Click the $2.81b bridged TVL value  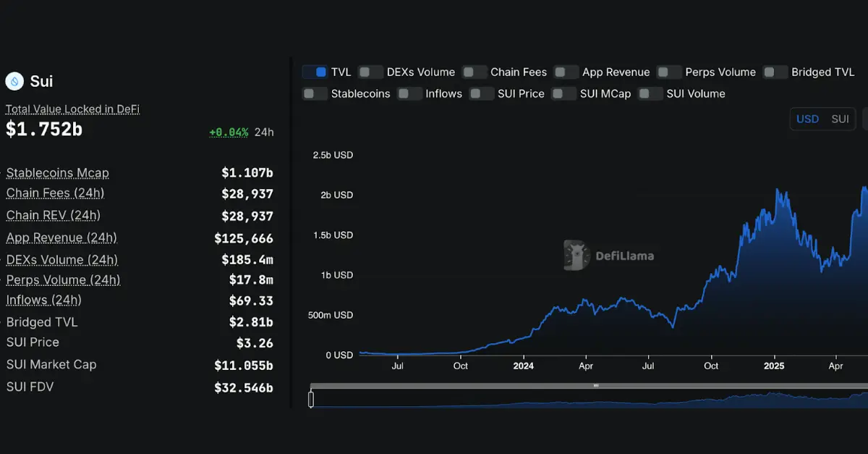coord(251,322)
